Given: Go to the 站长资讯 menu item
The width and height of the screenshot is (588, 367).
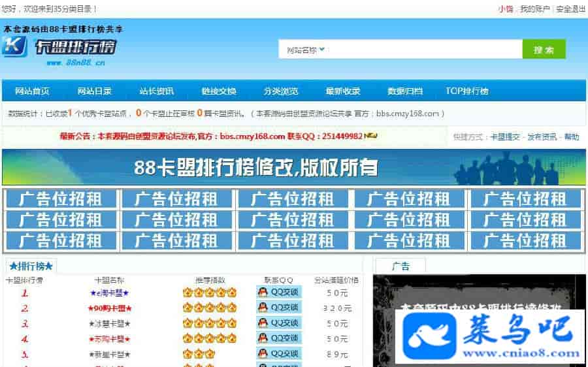Looking at the screenshot, I should (x=156, y=91).
